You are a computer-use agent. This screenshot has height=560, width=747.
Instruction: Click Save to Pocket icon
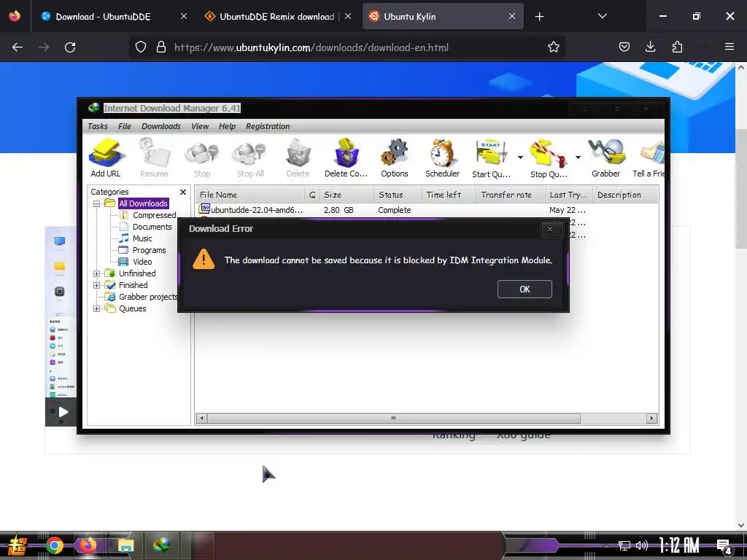(x=624, y=47)
